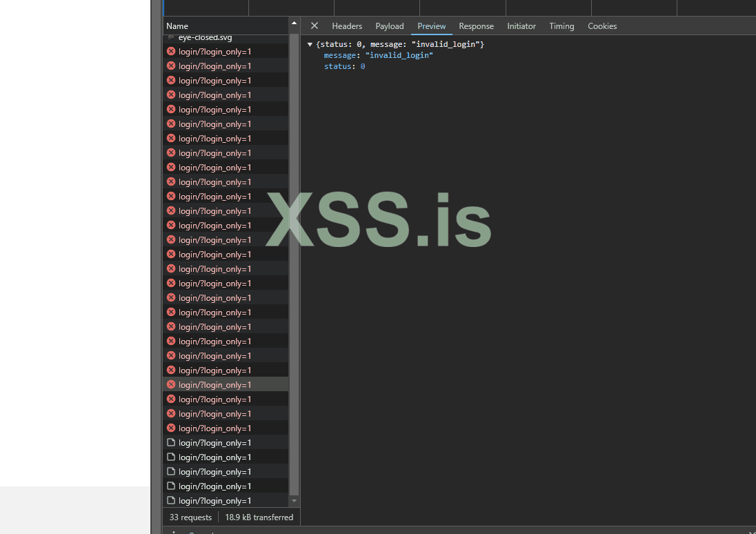
Task: Open the Payload tab
Action: point(390,26)
